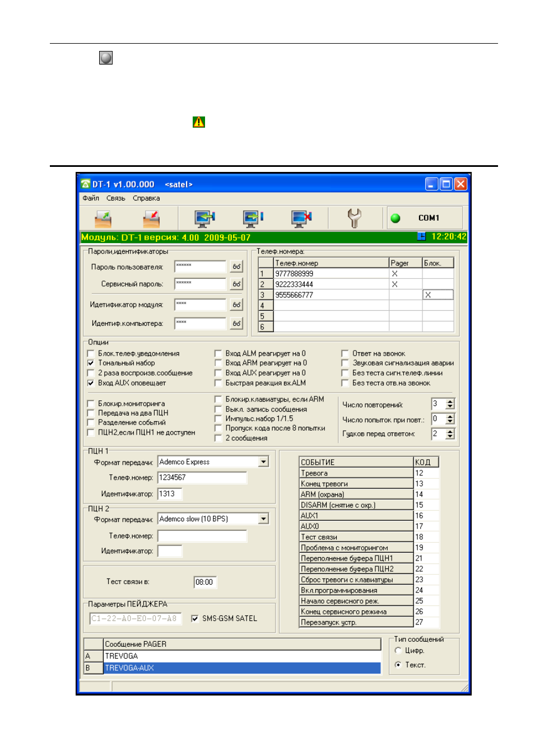
Task: Open the Связь menu
Action: (x=116, y=198)
